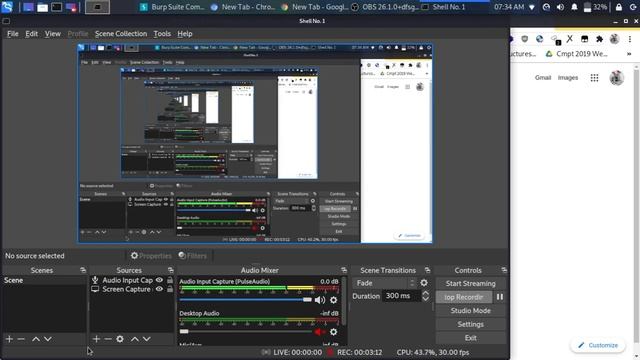Open the View menu in OBS
Screen dimensions: 640x360
(53, 34)
